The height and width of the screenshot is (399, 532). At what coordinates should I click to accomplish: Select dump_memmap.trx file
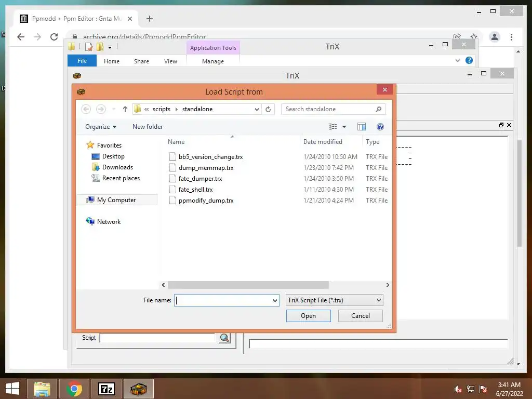(206, 168)
